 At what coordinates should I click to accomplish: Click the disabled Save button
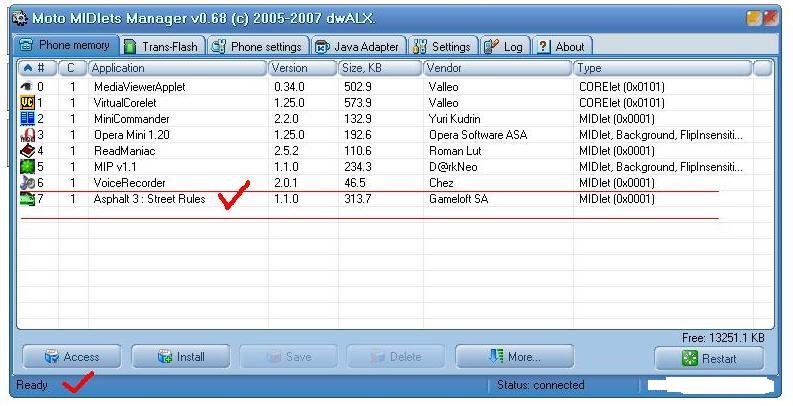point(288,356)
